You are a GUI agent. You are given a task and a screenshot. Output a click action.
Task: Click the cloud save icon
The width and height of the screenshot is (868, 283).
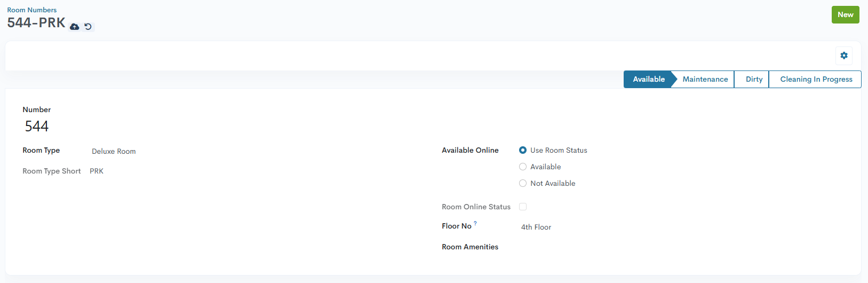75,27
